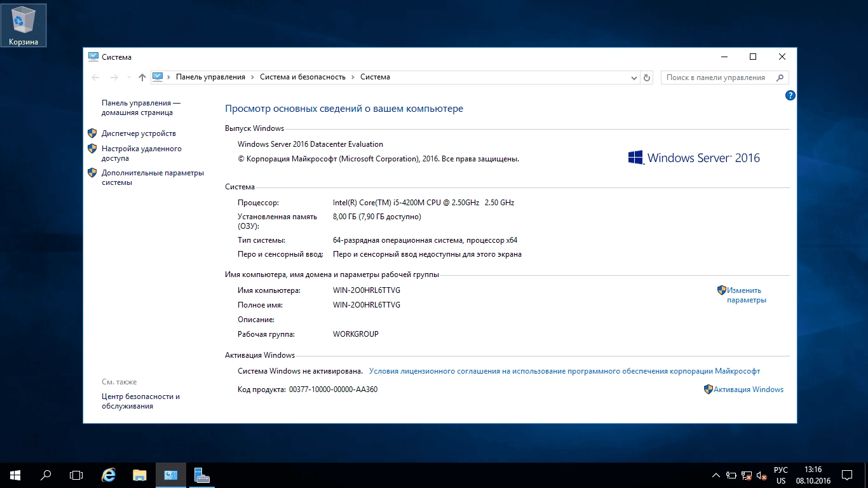868x488 pixels.
Task: Open Дополнительные параметры системы link
Action: coord(153,177)
